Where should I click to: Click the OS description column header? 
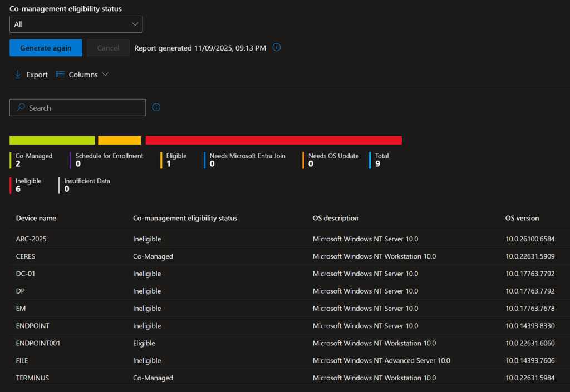coord(336,218)
